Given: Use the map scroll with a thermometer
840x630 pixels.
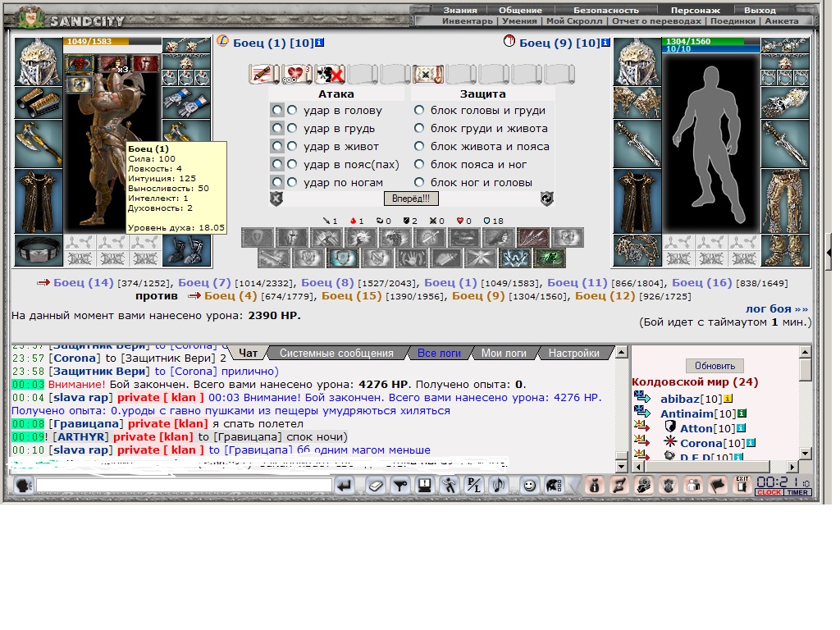Looking at the screenshot, I should click(x=427, y=74).
